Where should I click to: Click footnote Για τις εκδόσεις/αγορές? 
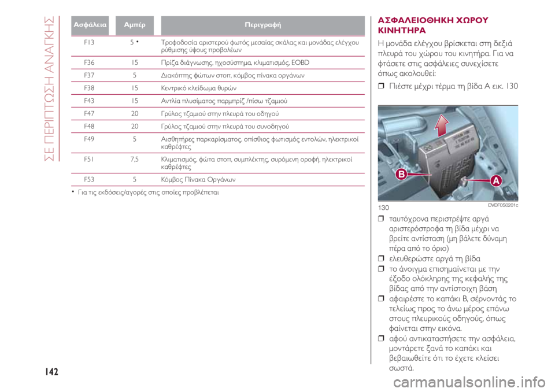click(149, 193)
